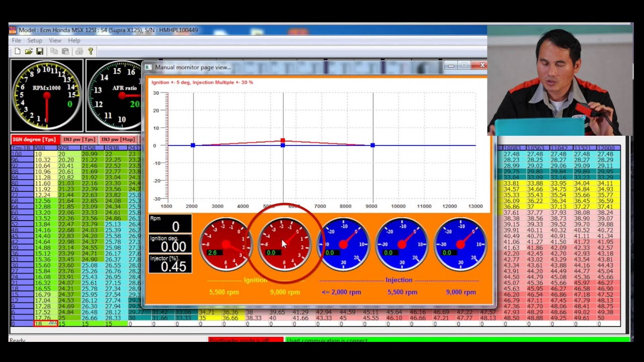This screenshot has width=644, height=362.
Task: Click the red graph point at 5500 rpm
Action: pyautogui.click(x=283, y=141)
